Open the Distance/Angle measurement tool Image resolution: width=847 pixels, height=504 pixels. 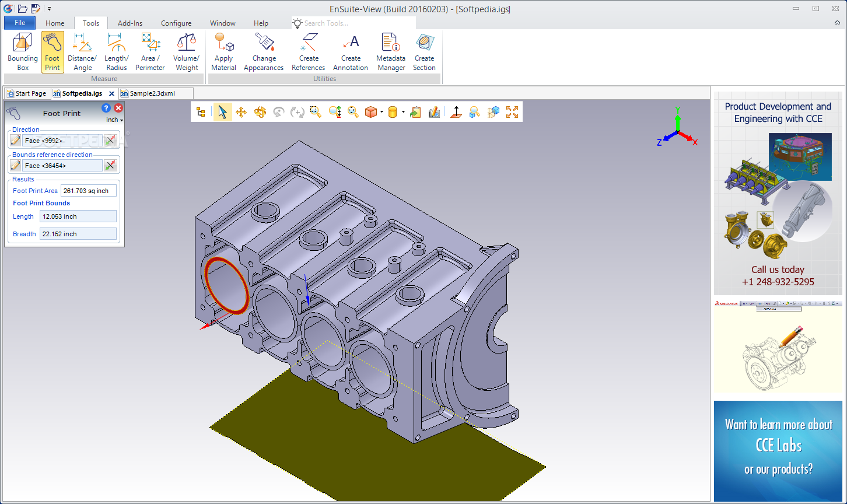tap(82, 52)
